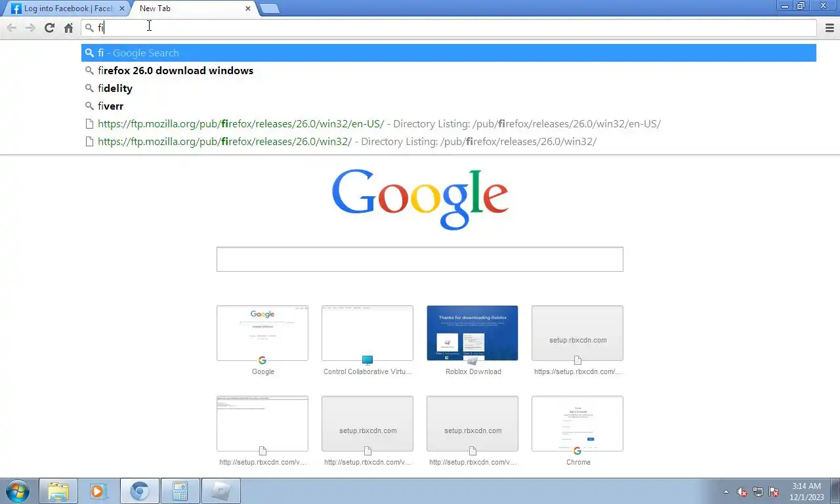Image resolution: width=840 pixels, height=504 pixels.
Task: Go back with the browser back arrow
Action: [11, 28]
